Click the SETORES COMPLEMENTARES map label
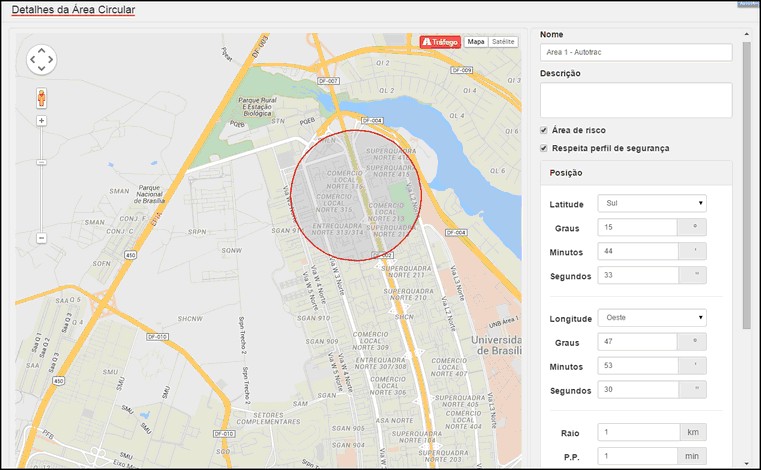 [268, 418]
